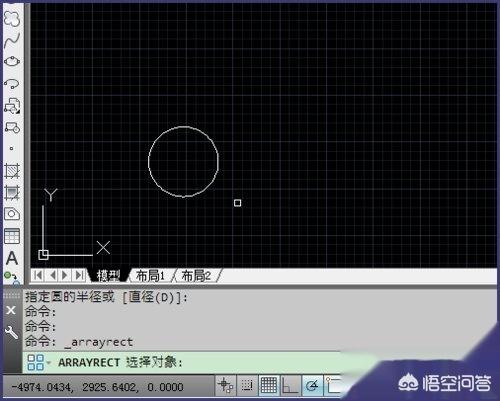The height and width of the screenshot is (401, 500).
Task: Switch to the 布局1 tab
Action: pyautogui.click(x=150, y=276)
